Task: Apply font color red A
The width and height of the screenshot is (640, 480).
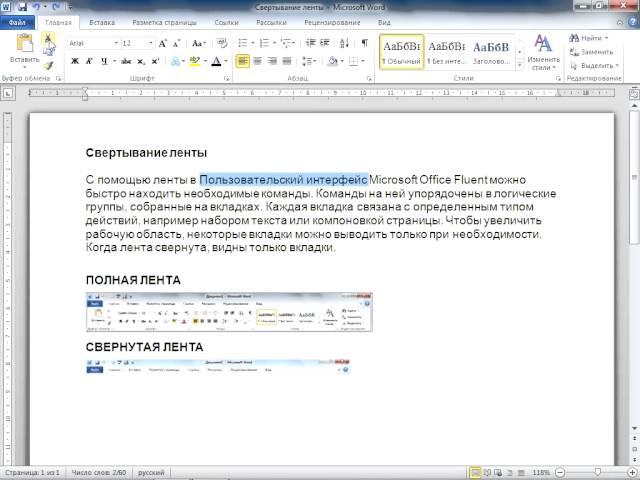Action: (x=216, y=61)
